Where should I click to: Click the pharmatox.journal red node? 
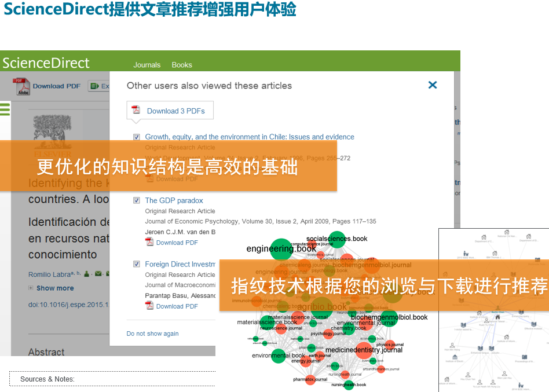pyautogui.click(x=310, y=380)
